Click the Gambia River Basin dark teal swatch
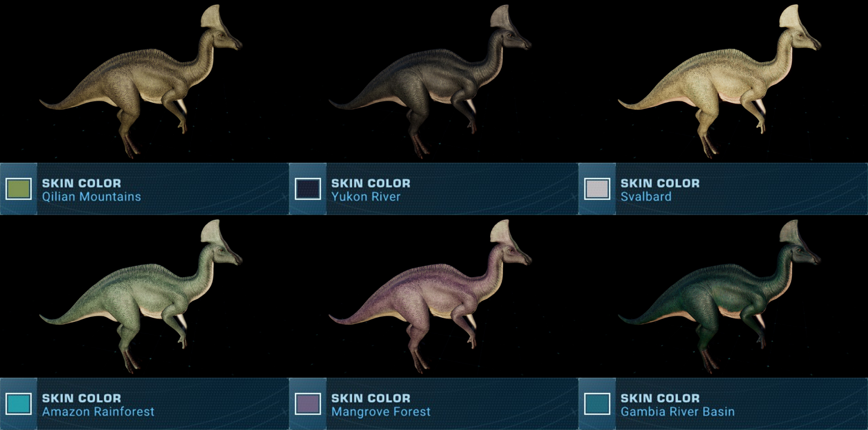The height and width of the screenshot is (430, 868). (x=597, y=404)
